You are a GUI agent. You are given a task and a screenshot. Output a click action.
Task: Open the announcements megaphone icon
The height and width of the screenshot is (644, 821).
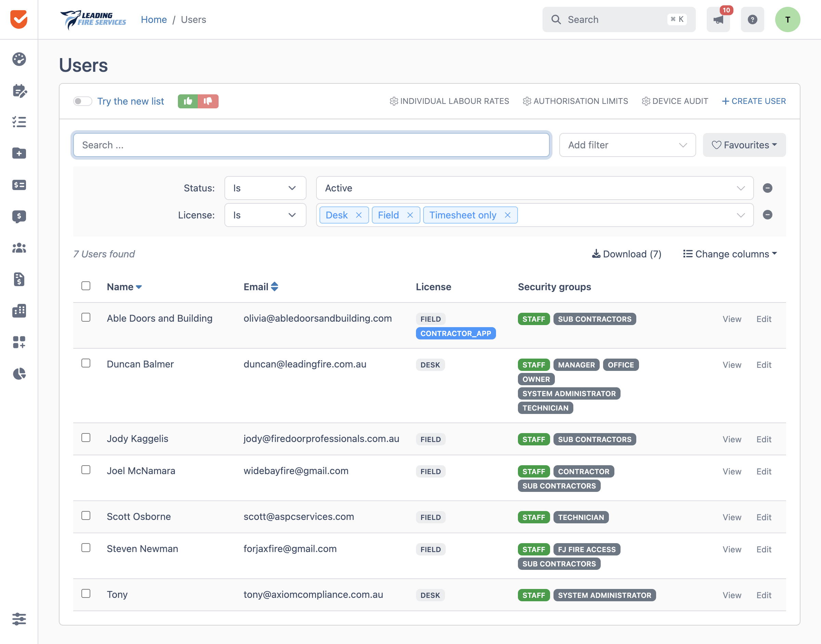coord(718,19)
